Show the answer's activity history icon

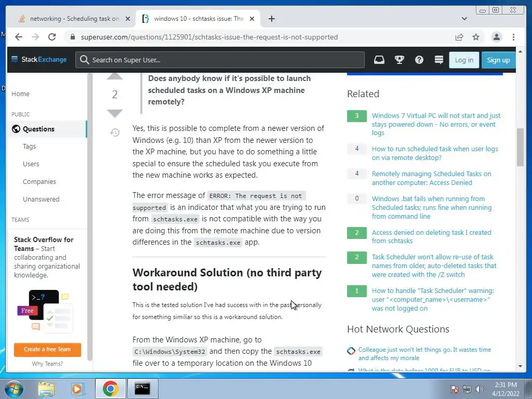tap(115, 132)
